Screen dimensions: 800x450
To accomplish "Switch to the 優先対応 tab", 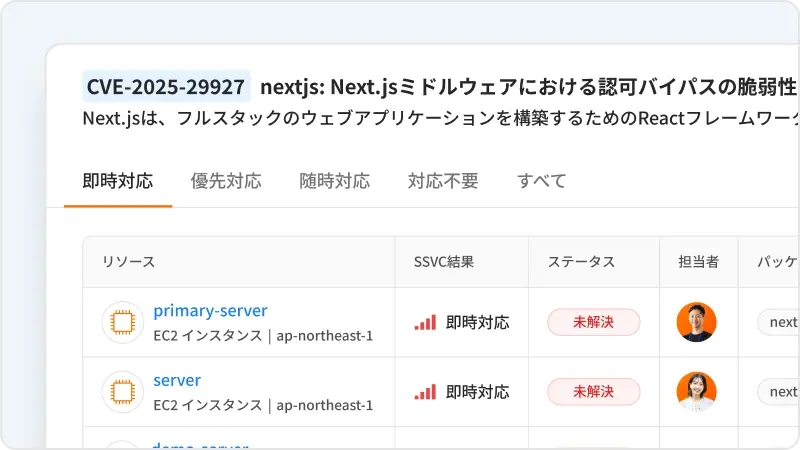I will (x=226, y=181).
